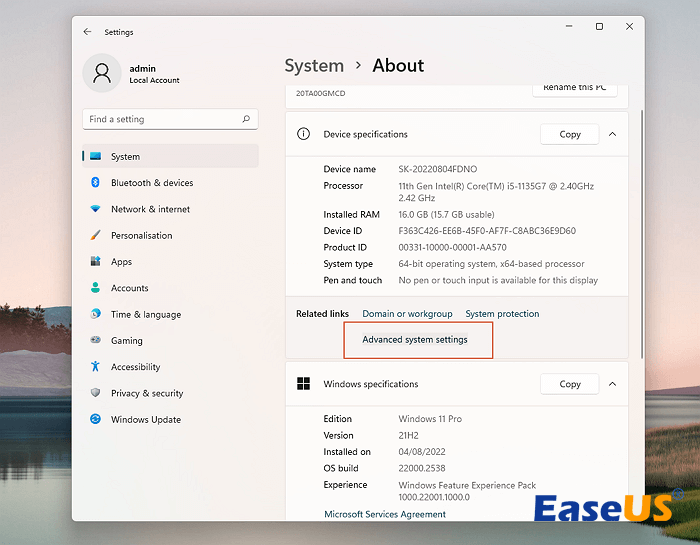Open Privacy & security settings
This screenshot has height=545, width=700.
[x=147, y=393]
